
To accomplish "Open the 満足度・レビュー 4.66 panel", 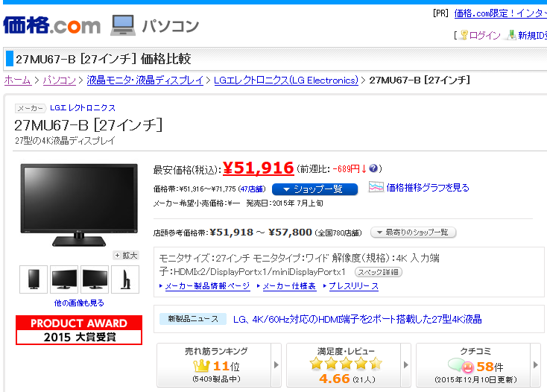I will [344, 365].
